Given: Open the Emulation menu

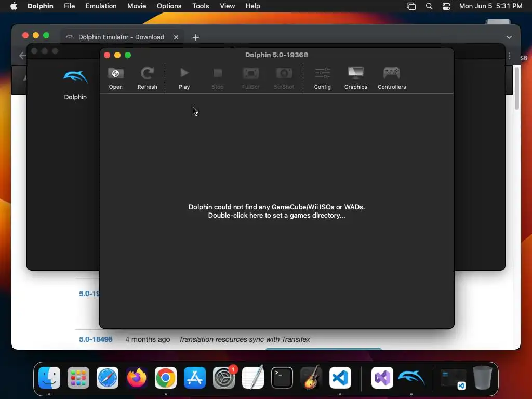Looking at the screenshot, I should (101, 6).
